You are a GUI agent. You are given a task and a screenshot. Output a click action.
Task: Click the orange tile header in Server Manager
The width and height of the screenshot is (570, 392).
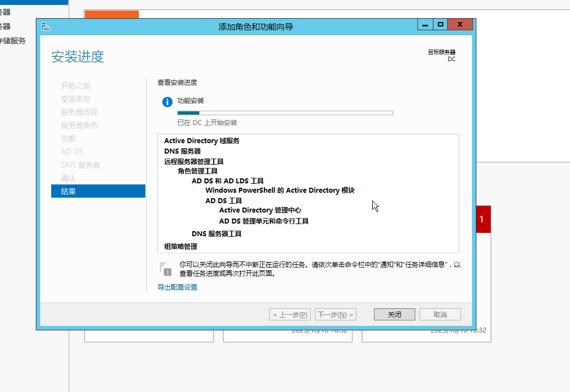(112, 14)
